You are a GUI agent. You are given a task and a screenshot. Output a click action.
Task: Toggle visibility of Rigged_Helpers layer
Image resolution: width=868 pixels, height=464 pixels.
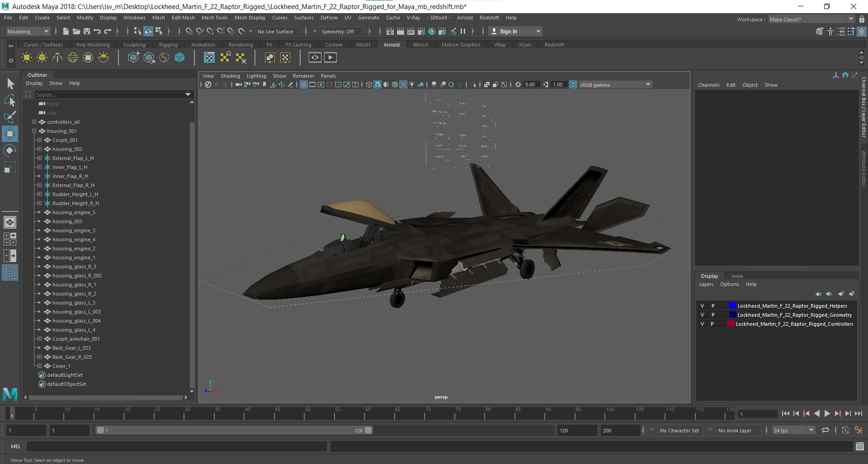pyautogui.click(x=702, y=306)
